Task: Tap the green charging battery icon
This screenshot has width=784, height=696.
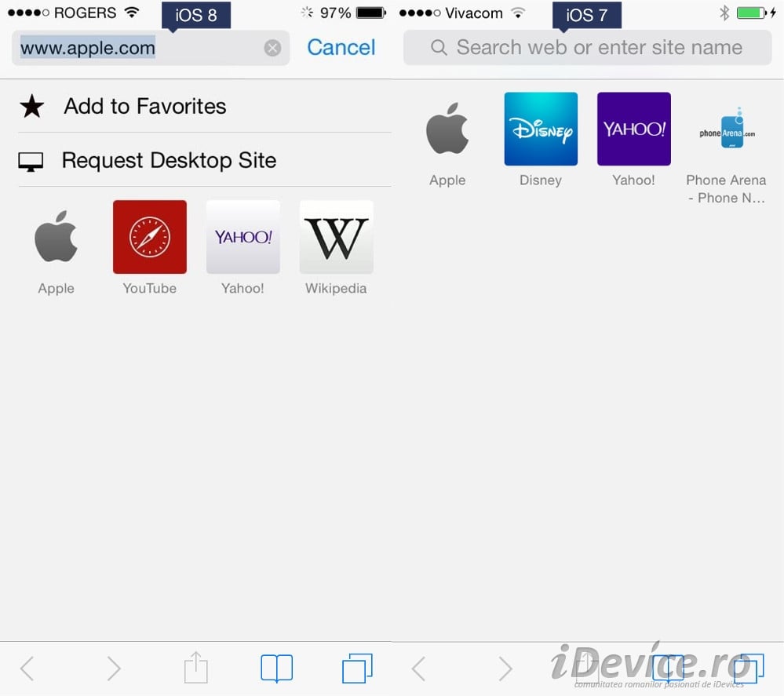Action: (x=752, y=13)
